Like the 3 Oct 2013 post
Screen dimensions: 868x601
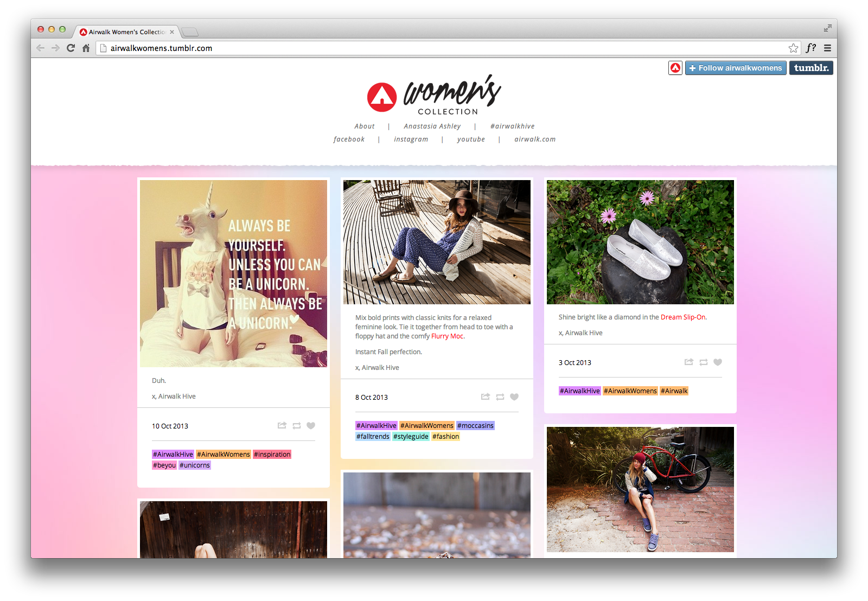pyautogui.click(x=718, y=362)
